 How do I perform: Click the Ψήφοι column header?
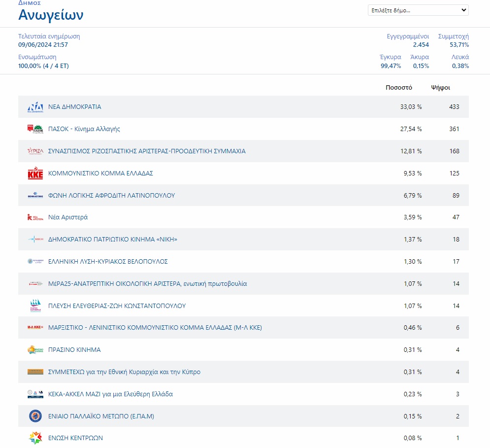(x=441, y=88)
